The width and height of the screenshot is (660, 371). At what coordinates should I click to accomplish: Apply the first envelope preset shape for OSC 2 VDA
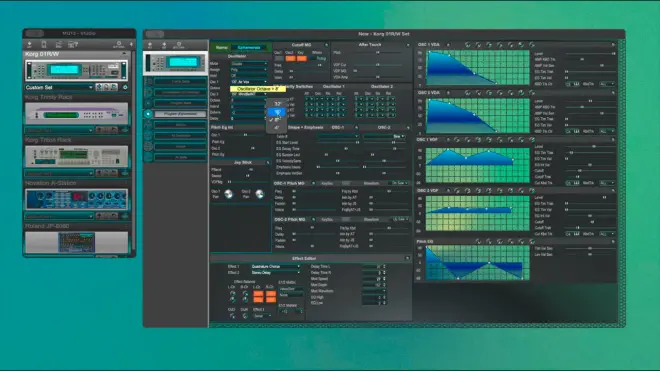coord(467,93)
